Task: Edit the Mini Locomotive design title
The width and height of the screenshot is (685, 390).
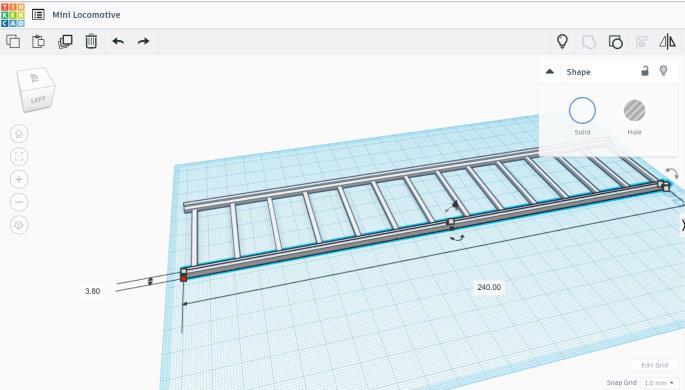Action: [x=86, y=15]
